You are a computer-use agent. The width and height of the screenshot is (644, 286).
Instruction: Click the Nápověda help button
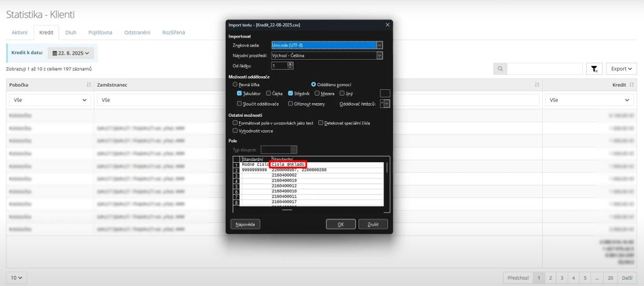pyautogui.click(x=245, y=224)
